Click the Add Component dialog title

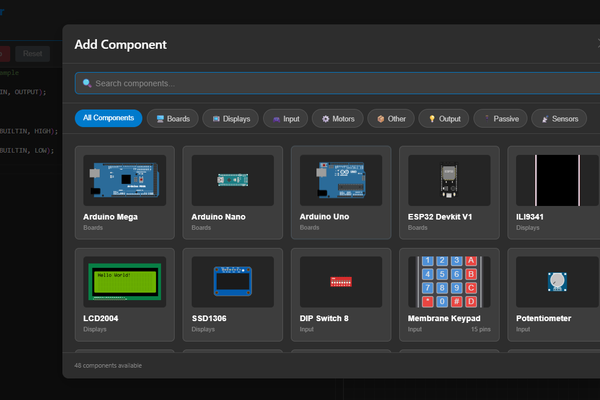121,44
